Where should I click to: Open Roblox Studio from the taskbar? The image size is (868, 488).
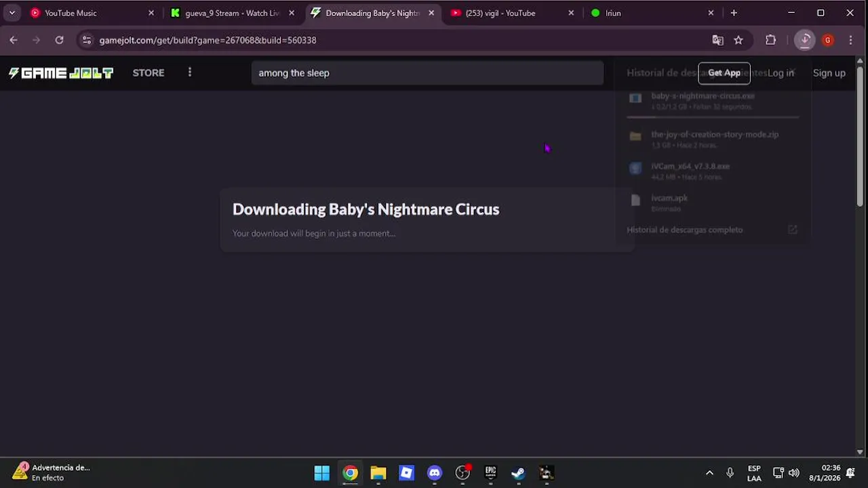(x=406, y=472)
